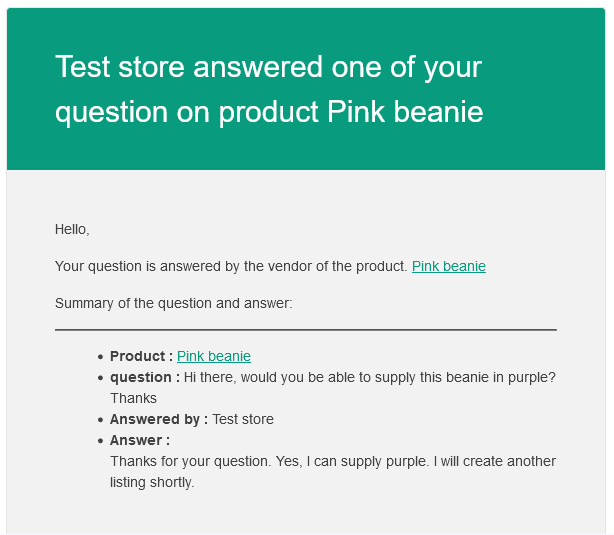Click the bullet point before question
Screen dimensions: 614x535
click(101, 378)
